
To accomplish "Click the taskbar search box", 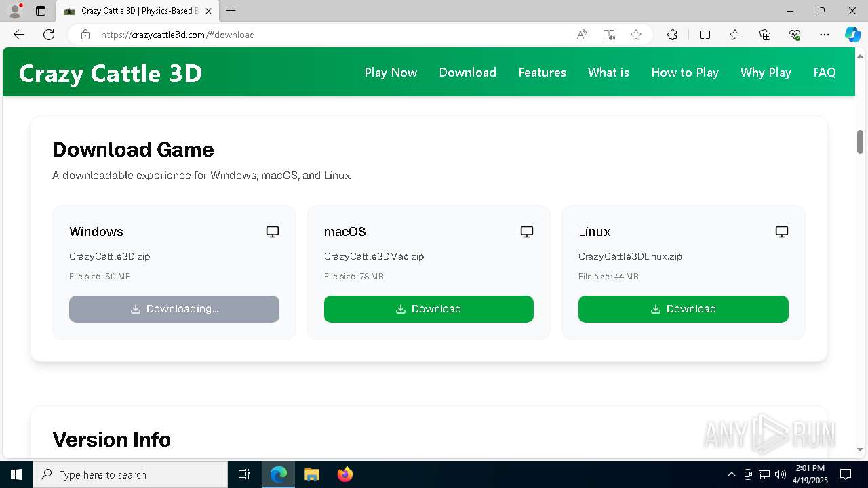I will (x=130, y=474).
